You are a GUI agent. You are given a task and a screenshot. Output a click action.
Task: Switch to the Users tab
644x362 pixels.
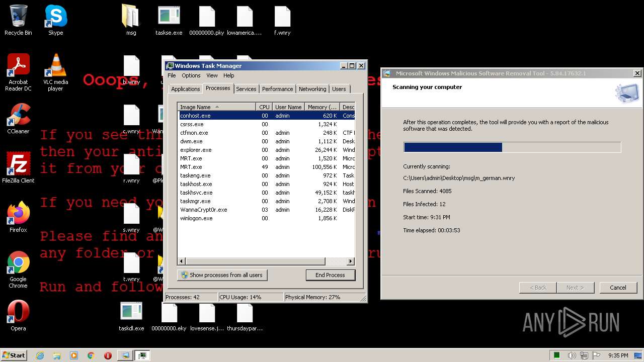[x=339, y=89]
